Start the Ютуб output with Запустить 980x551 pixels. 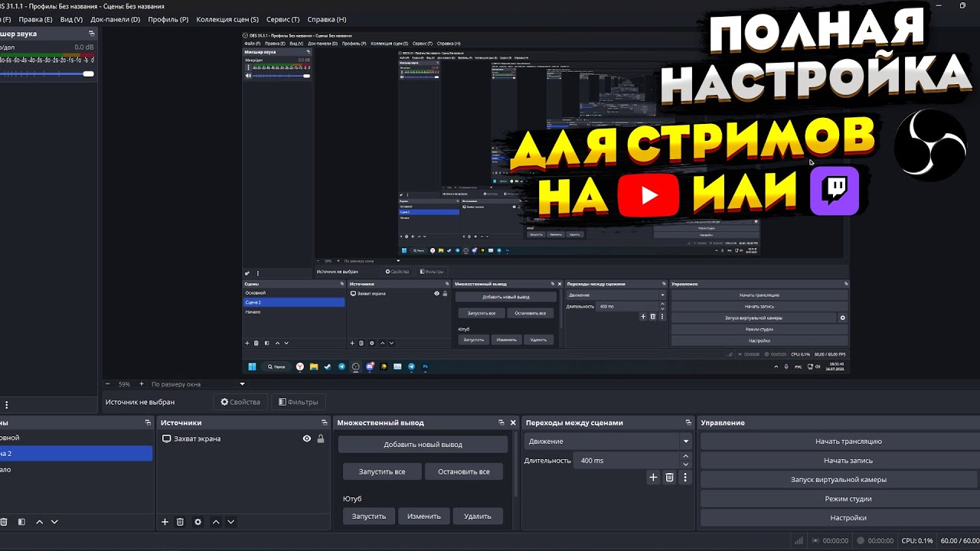tap(369, 517)
